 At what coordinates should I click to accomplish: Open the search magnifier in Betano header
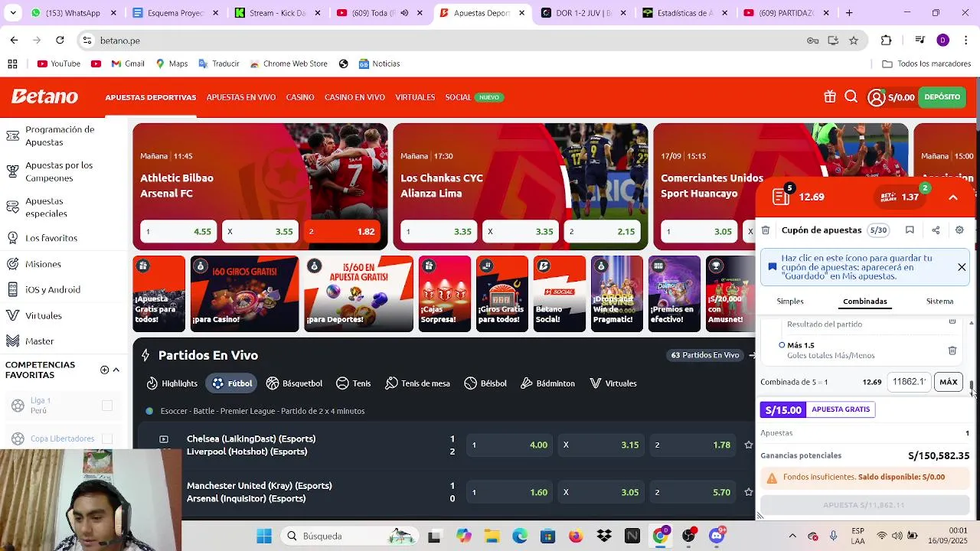pyautogui.click(x=851, y=97)
